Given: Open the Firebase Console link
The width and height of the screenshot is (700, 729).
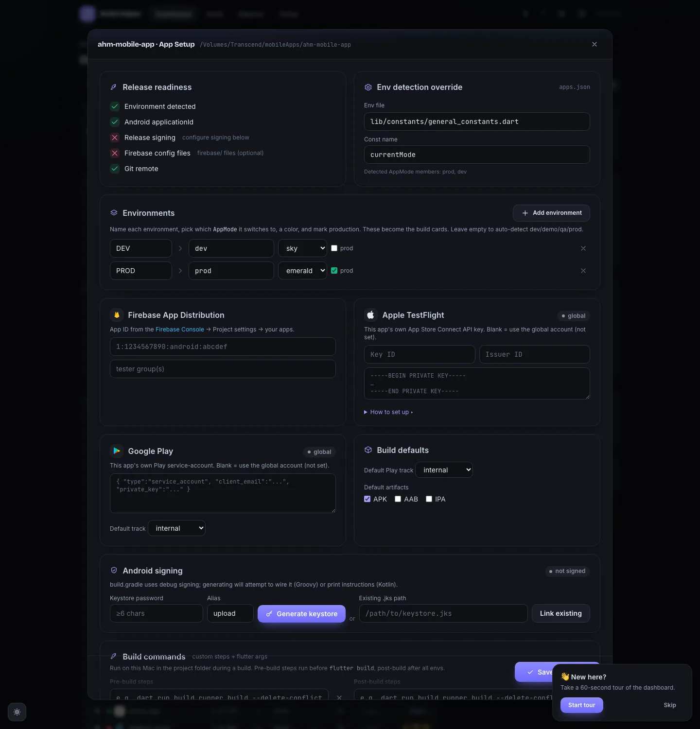Looking at the screenshot, I should pyautogui.click(x=180, y=330).
